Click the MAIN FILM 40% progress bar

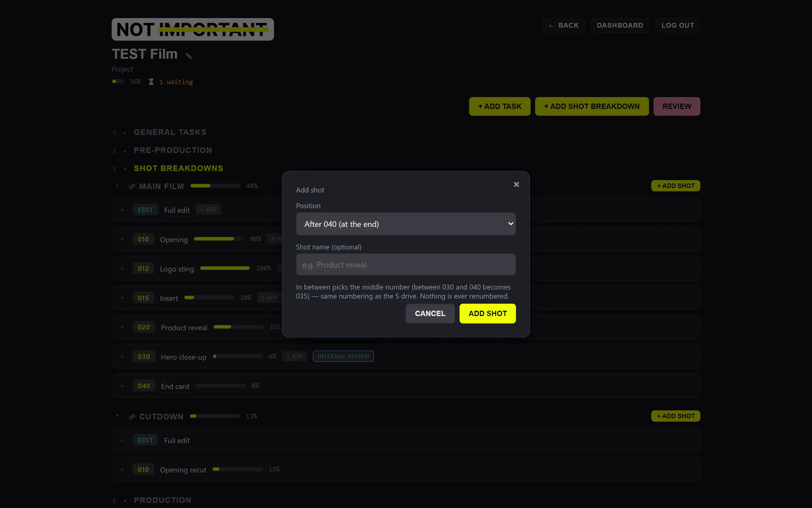click(x=215, y=186)
